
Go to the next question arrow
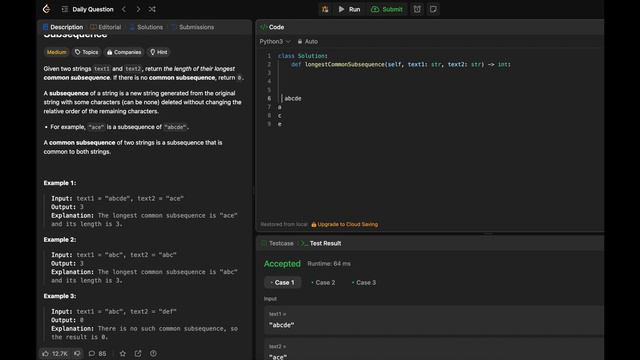[x=138, y=9]
